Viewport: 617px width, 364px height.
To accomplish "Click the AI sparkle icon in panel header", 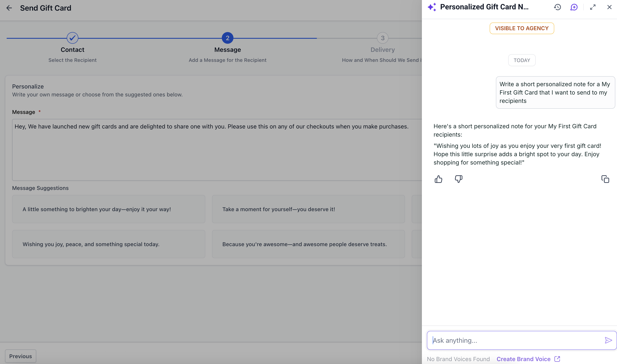I will pos(432,7).
